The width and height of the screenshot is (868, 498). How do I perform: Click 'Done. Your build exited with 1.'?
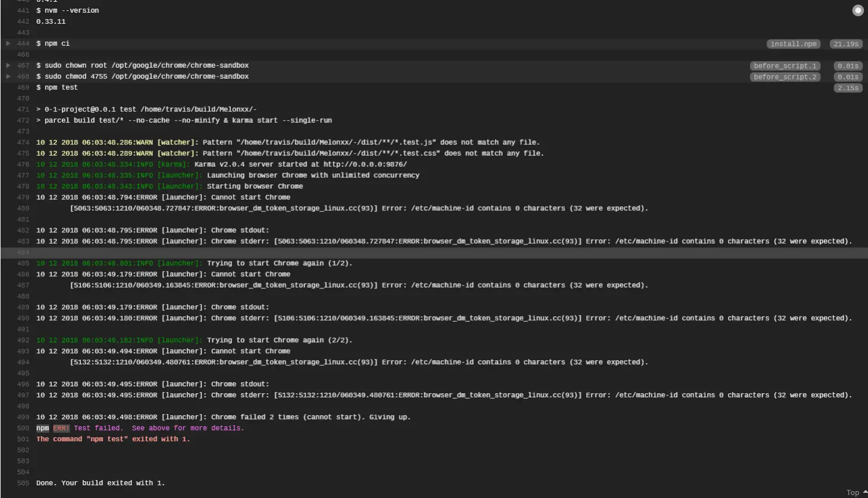tap(100, 483)
